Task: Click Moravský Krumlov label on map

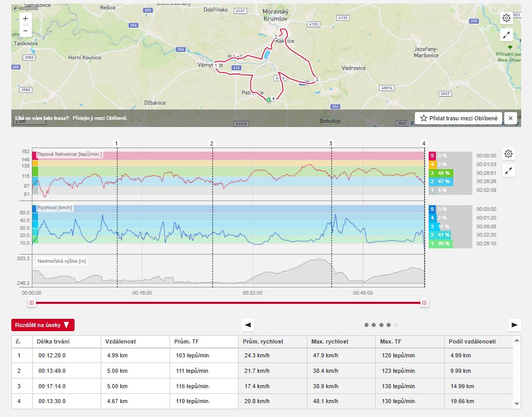Action: pos(276,15)
